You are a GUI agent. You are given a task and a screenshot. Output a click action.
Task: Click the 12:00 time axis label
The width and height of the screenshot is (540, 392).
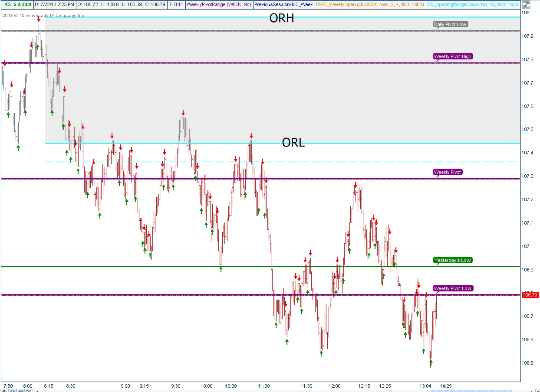335,386
